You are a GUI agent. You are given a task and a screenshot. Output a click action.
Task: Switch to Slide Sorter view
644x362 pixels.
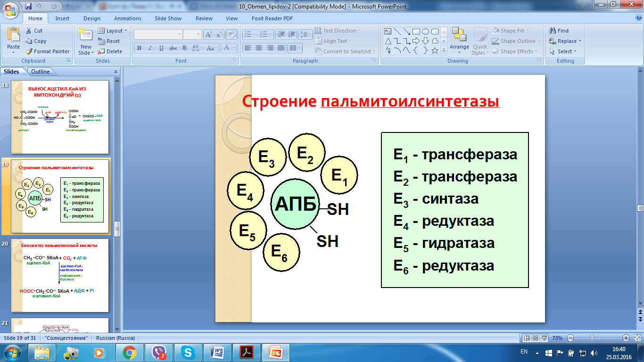point(536,338)
